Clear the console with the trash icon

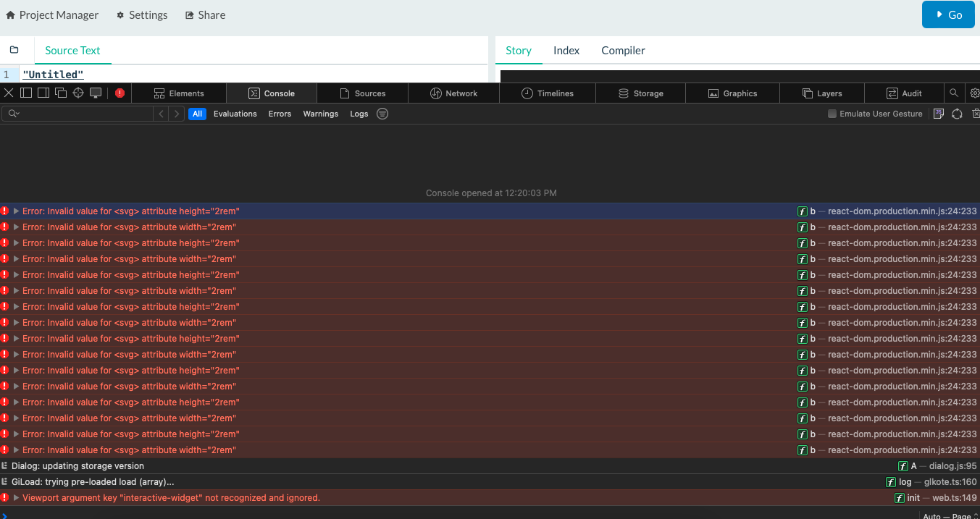(976, 114)
